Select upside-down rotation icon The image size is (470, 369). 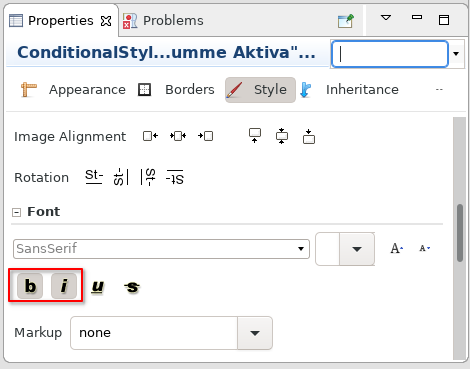(175, 177)
